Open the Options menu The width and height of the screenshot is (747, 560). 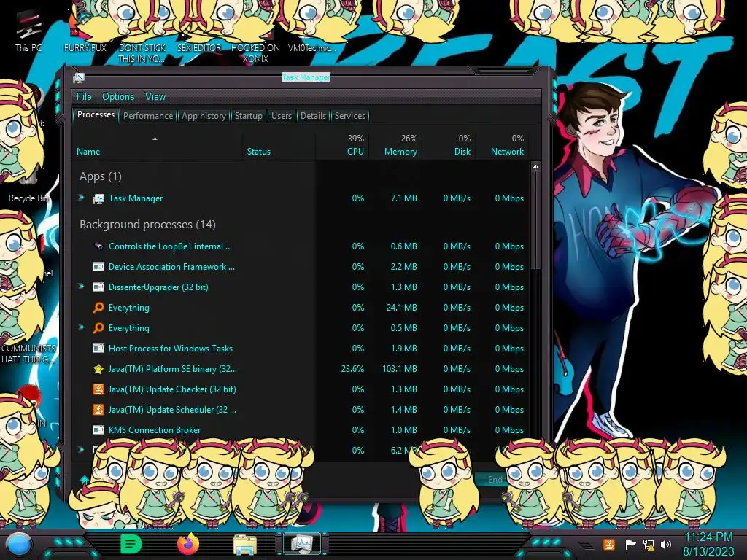(118, 97)
